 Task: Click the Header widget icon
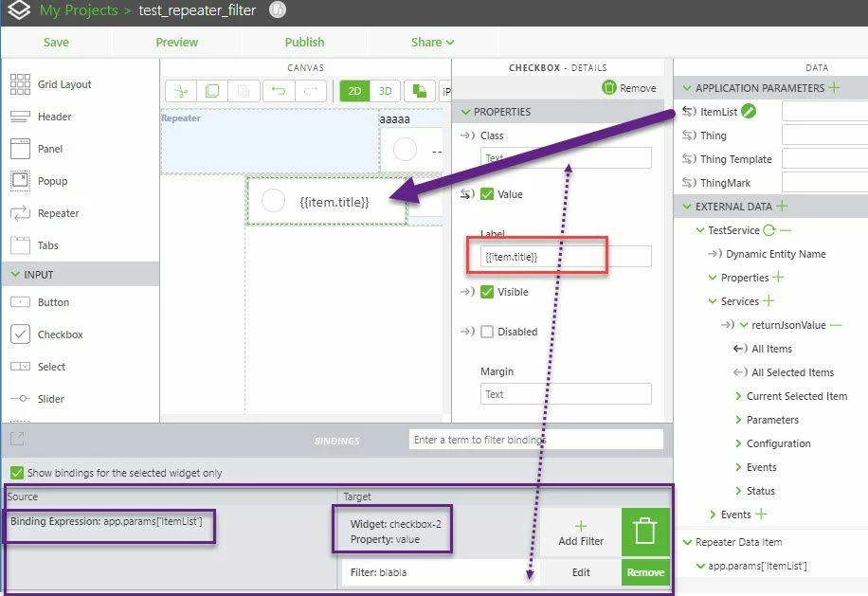[21, 117]
